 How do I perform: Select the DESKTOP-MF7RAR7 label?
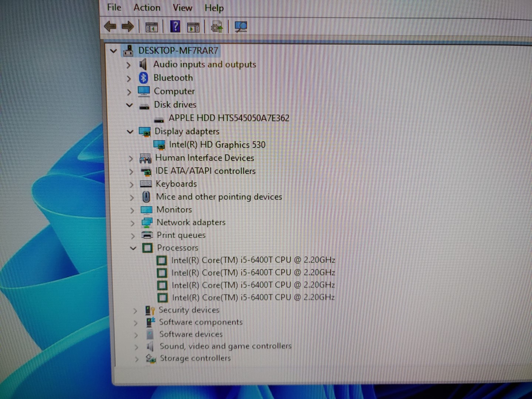coord(178,51)
